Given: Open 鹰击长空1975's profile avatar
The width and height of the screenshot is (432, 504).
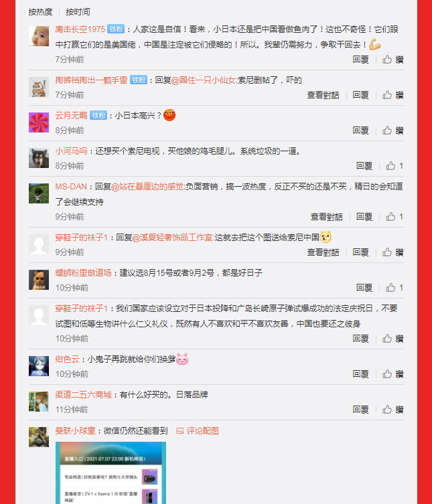Looking at the screenshot, I should pos(39,36).
